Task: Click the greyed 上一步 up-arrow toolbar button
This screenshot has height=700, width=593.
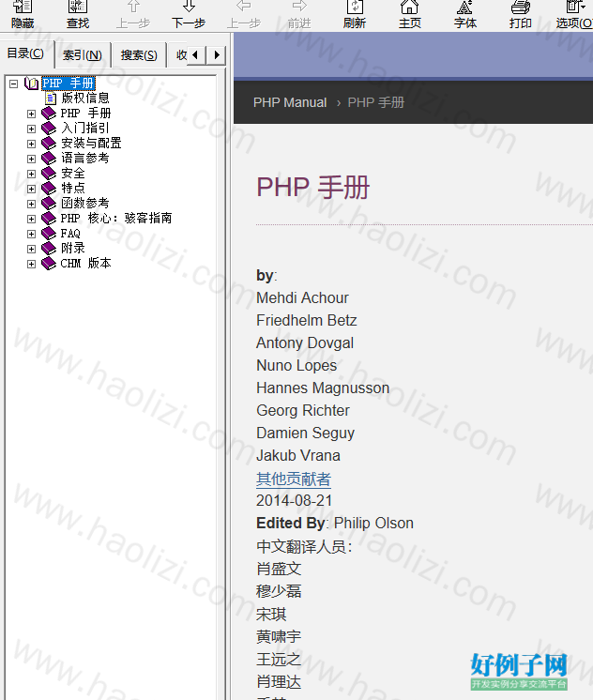Action: coord(133,14)
